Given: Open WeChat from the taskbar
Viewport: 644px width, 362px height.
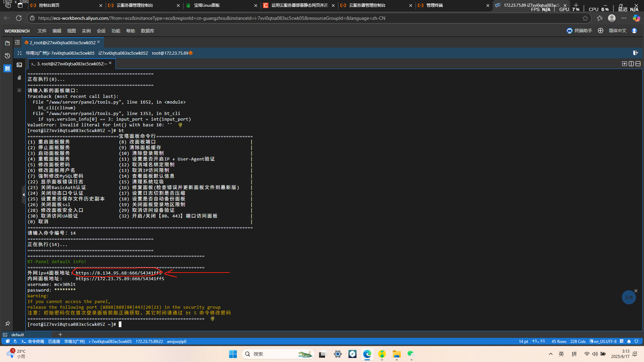Looking at the screenshot, I should (x=411, y=354).
